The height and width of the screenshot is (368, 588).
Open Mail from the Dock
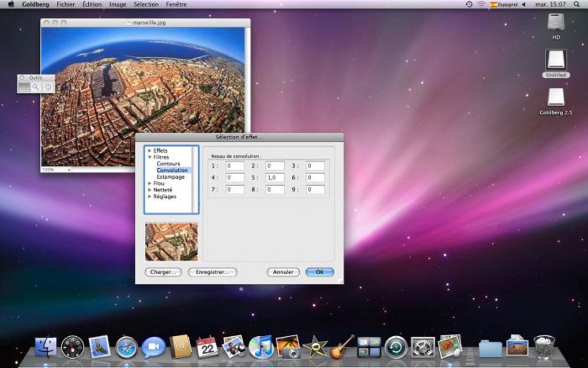pos(99,346)
